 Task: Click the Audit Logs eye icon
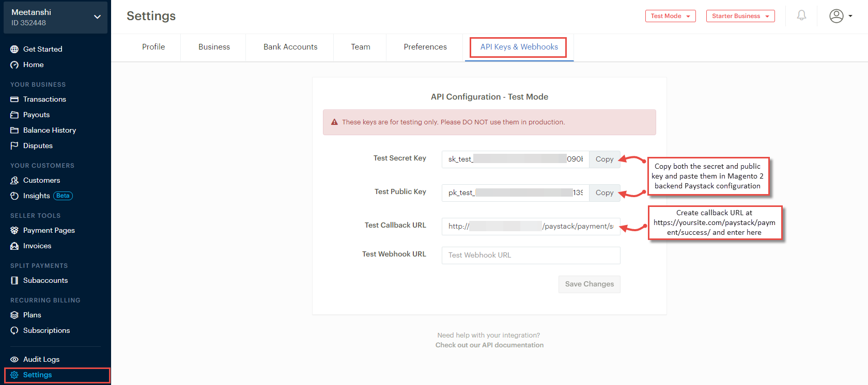click(x=14, y=359)
